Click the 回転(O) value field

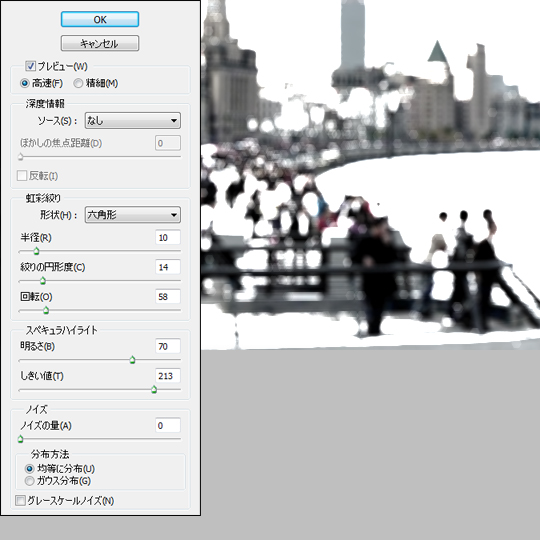168,297
